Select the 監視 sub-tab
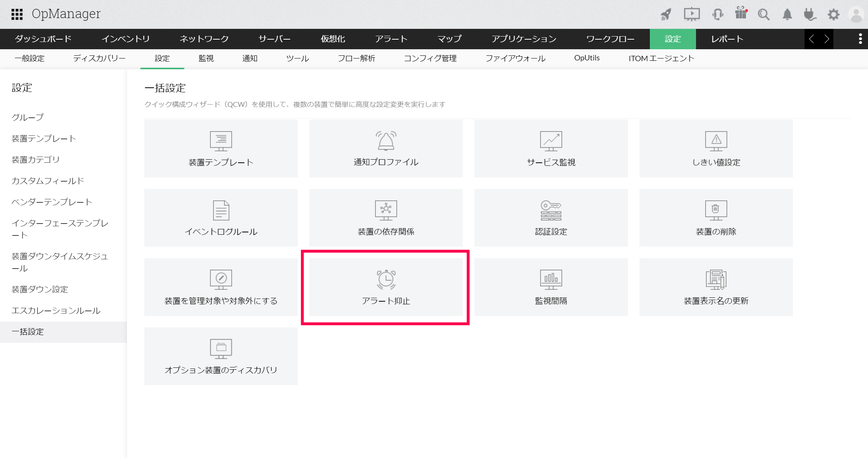Screen dimensions: 868x459 (x=206, y=58)
